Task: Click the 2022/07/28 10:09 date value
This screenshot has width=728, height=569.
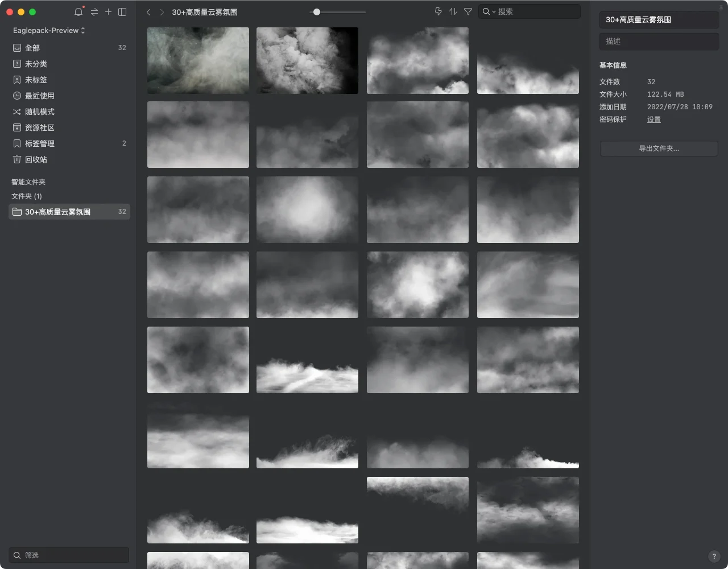Action: pos(680,107)
